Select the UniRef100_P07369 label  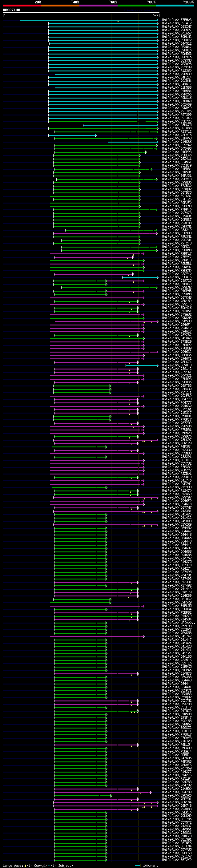(176, 768)
